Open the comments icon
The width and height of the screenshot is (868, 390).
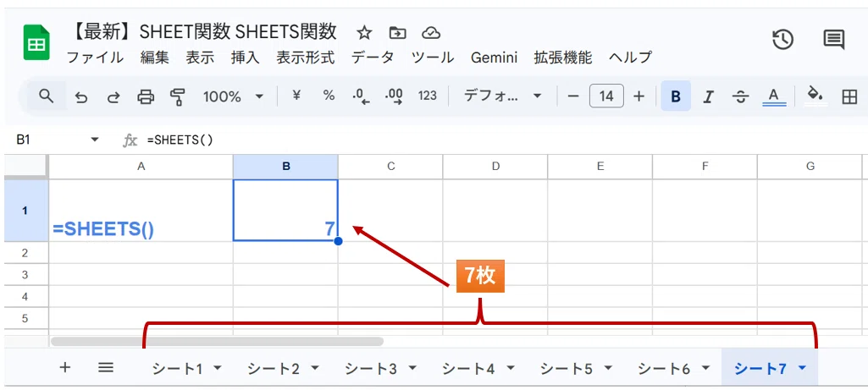click(833, 40)
